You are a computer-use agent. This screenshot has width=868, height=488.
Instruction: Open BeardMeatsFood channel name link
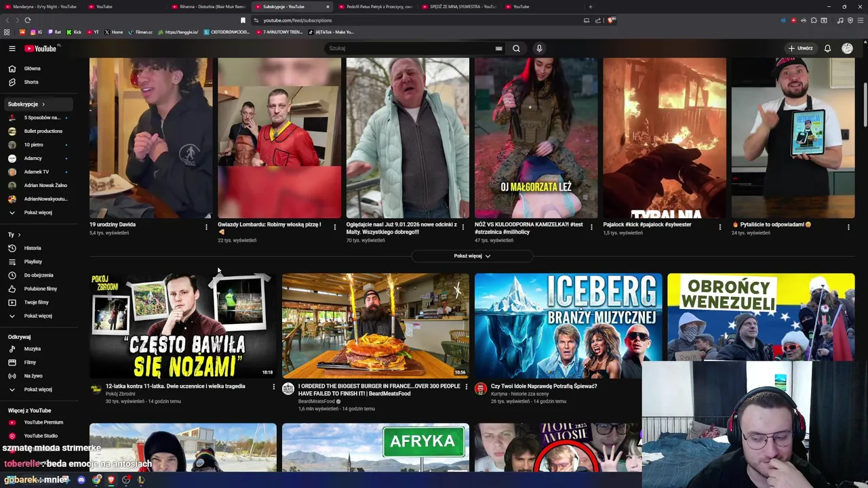(x=316, y=401)
